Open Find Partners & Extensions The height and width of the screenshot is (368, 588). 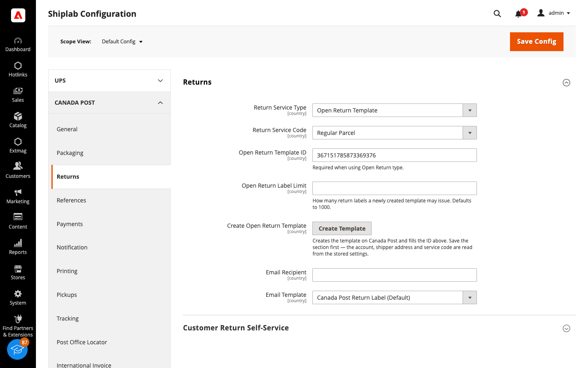click(x=18, y=326)
